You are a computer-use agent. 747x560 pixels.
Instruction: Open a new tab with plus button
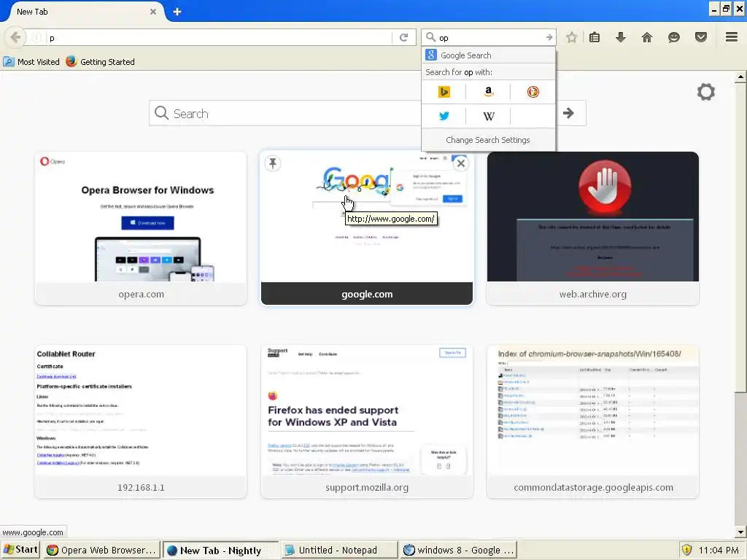pos(177,12)
